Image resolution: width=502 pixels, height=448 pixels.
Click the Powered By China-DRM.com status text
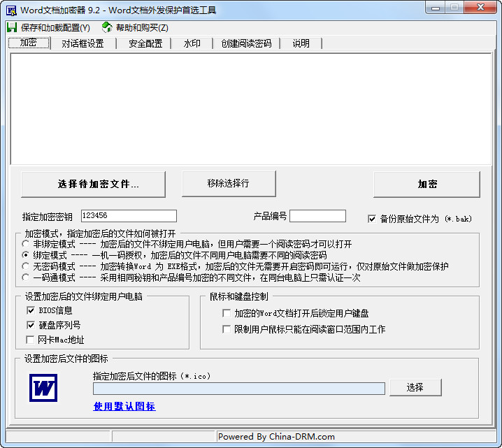(x=276, y=437)
